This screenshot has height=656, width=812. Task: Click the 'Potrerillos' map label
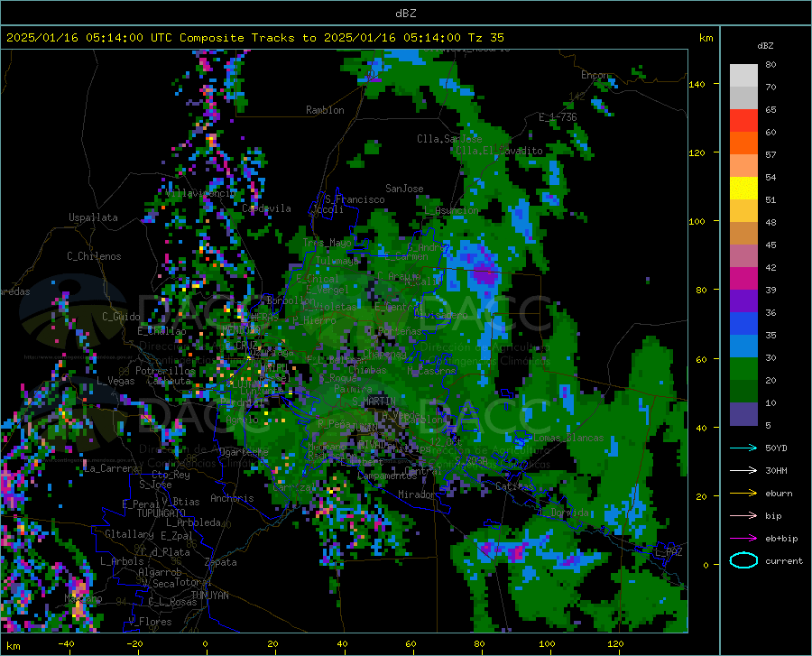tap(165, 371)
